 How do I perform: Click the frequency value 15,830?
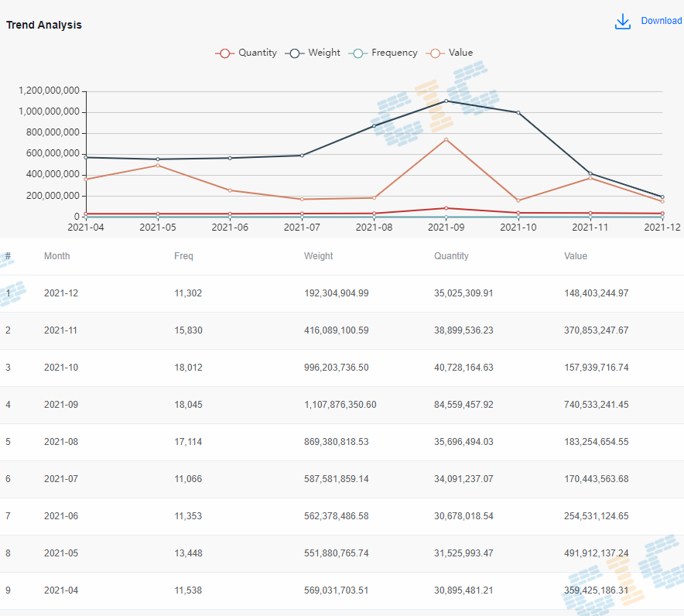(x=188, y=330)
